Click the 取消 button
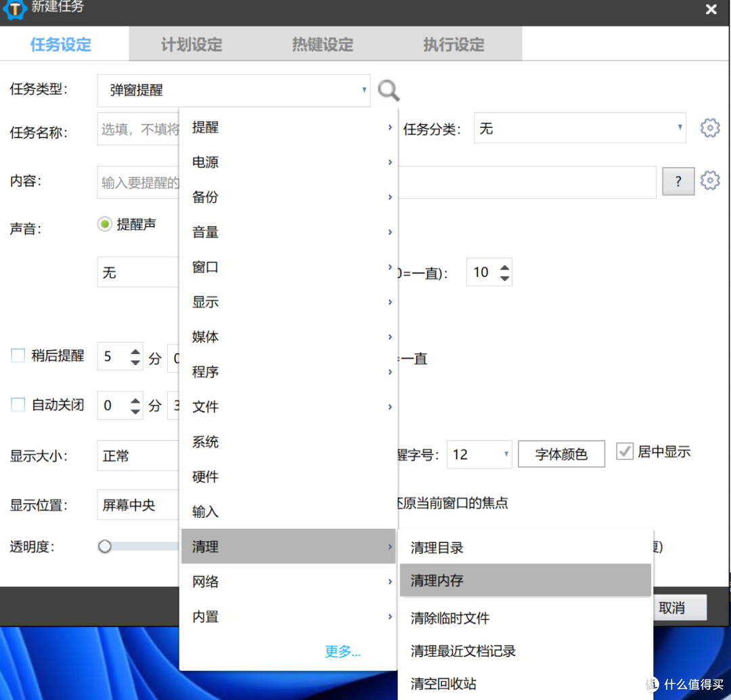Screen dimensions: 731x700 pos(680,608)
